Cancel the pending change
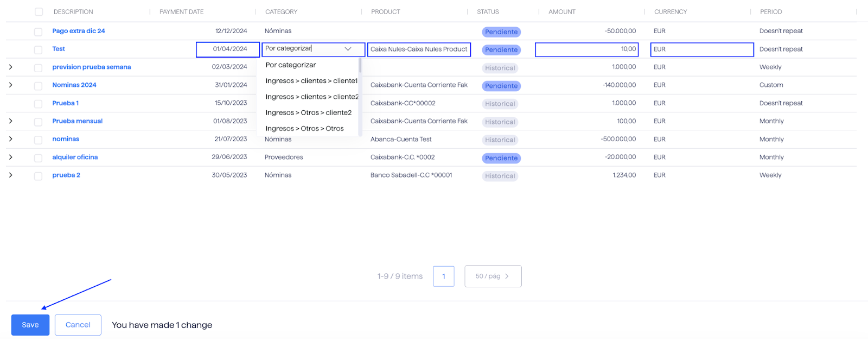 [x=78, y=325]
